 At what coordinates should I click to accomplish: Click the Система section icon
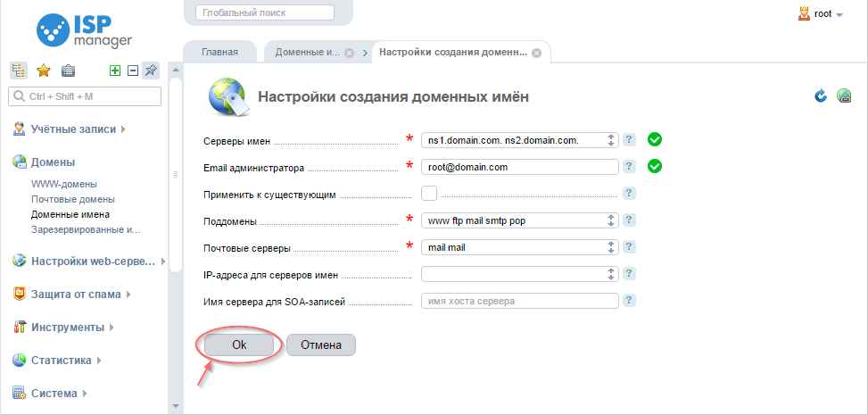pyautogui.click(x=20, y=394)
